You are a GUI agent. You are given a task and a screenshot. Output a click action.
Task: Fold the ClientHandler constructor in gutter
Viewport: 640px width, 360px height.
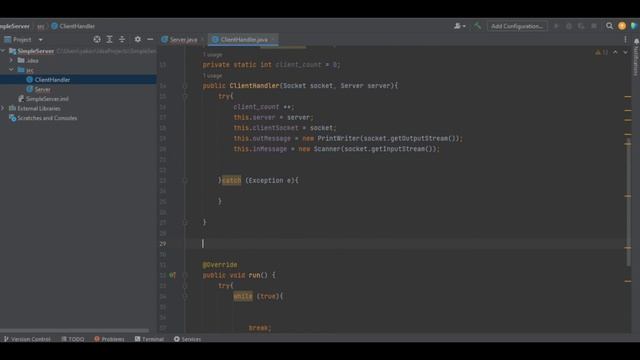point(185,86)
